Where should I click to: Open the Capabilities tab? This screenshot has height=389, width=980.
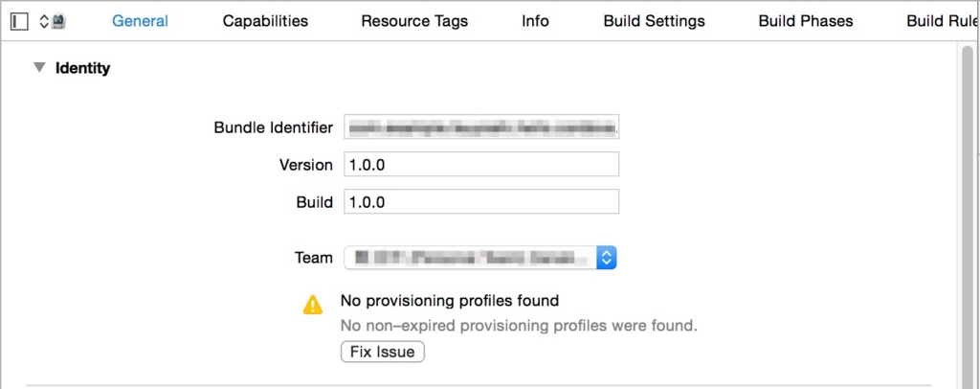(x=265, y=21)
